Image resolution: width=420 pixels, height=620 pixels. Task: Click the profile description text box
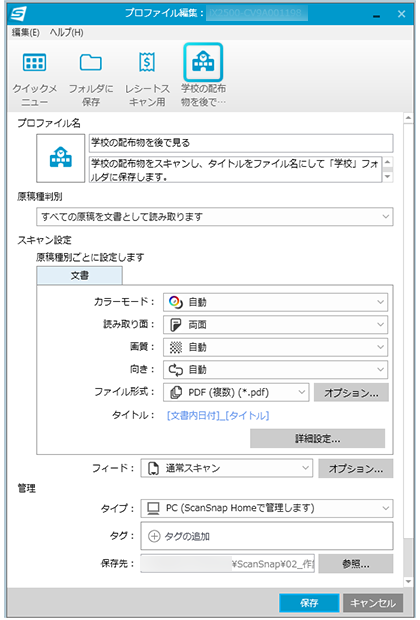[x=236, y=169]
